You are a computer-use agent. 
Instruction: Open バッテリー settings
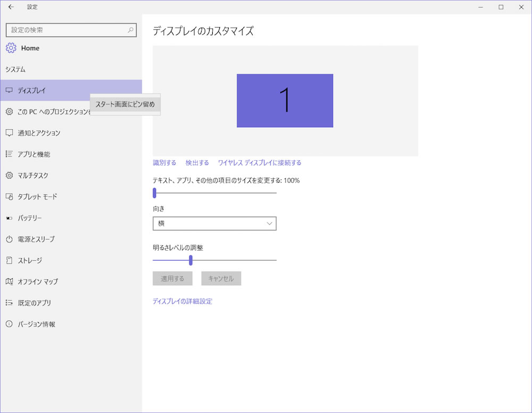tap(71, 218)
